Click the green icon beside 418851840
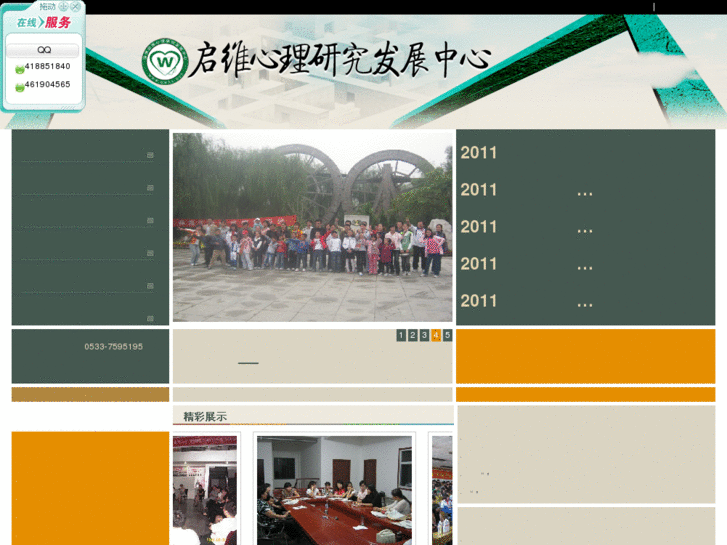Screen dimensions: 727x545 coord(19,70)
